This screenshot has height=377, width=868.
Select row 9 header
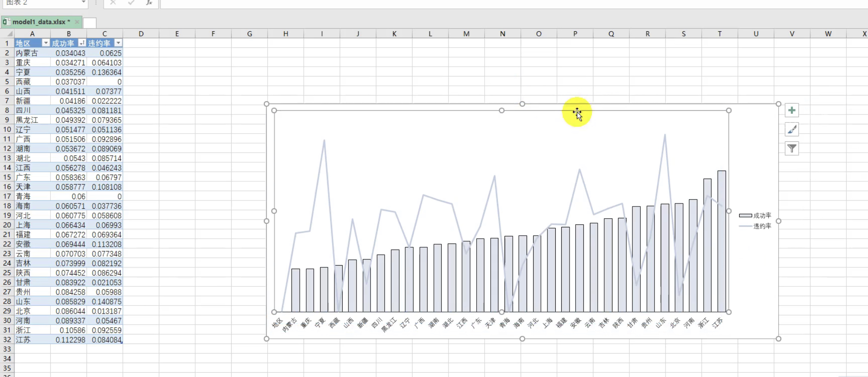[x=7, y=120]
